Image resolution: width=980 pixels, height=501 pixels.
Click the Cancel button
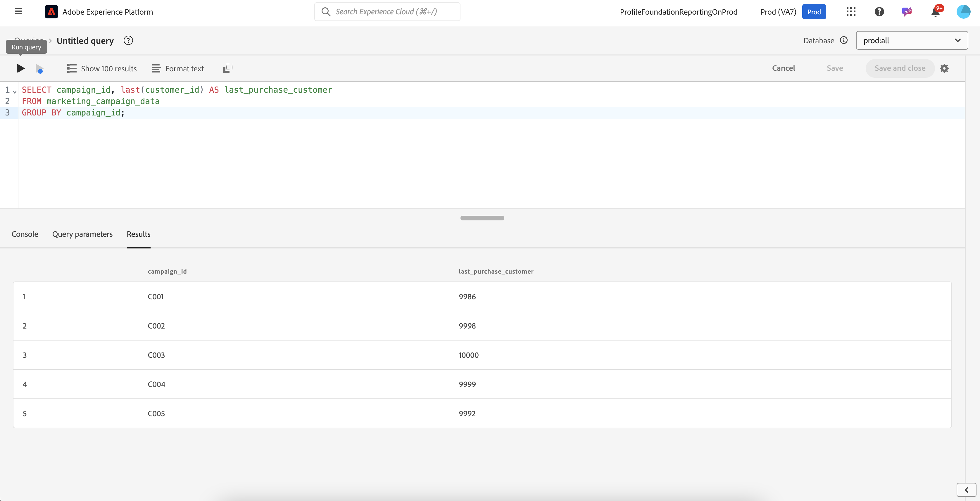[x=783, y=68]
